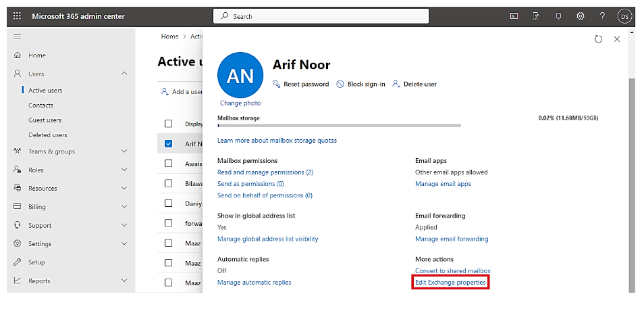Expand the Roles chevron
This screenshot has width=644, height=311.
click(124, 170)
